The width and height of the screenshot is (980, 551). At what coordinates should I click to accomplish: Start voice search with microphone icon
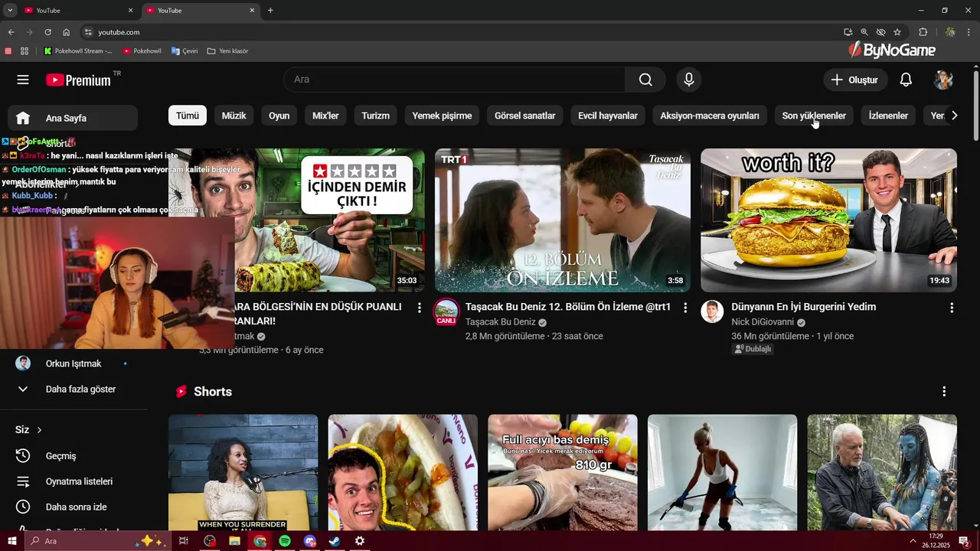[689, 80]
